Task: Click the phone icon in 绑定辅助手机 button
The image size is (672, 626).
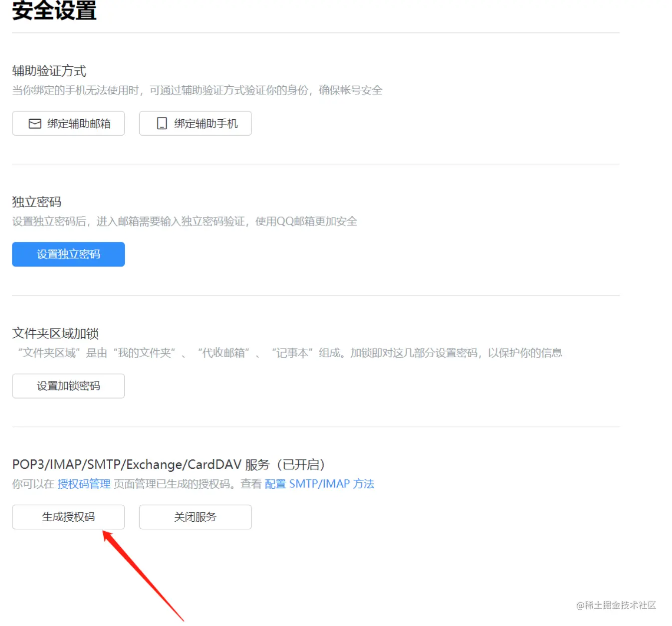Action: (162, 124)
